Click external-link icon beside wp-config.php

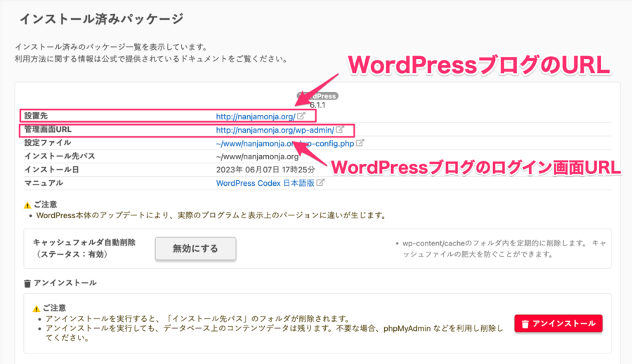tap(360, 142)
